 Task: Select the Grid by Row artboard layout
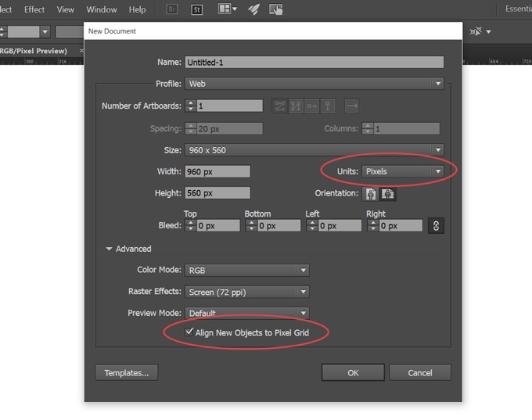(x=280, y=106)
